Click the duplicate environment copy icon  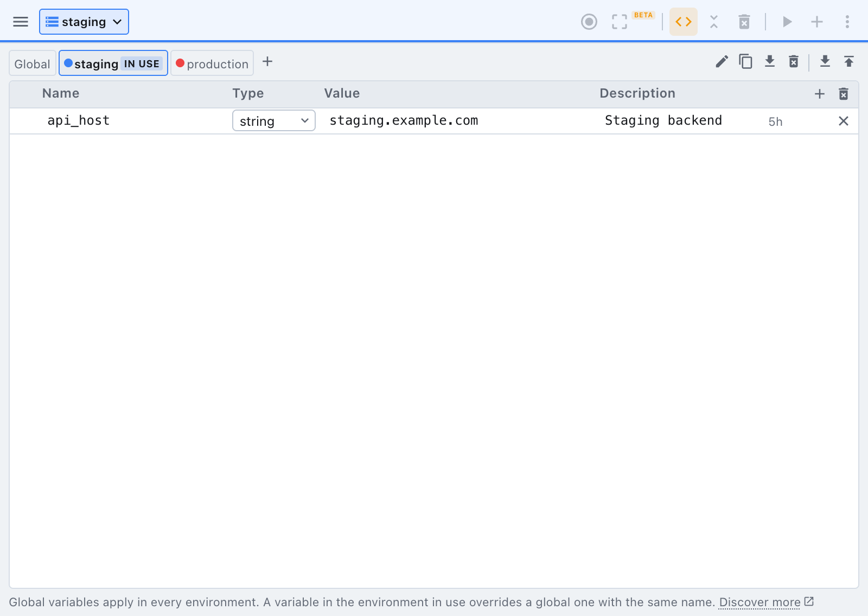point(746,62)
